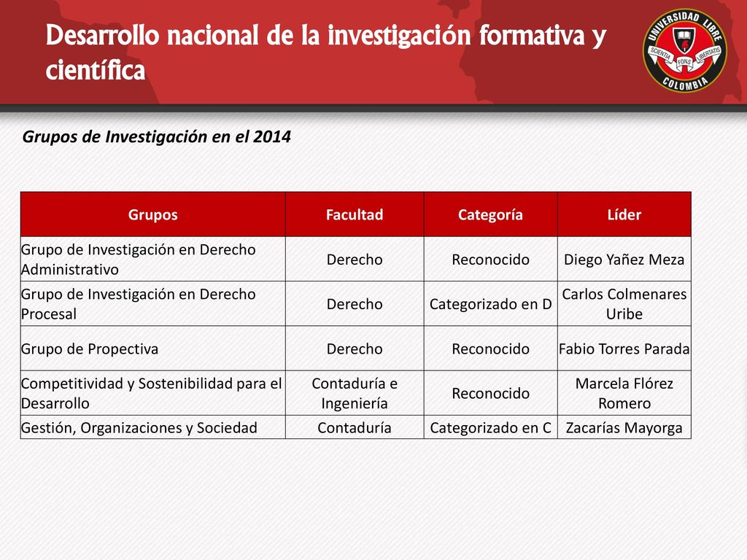
Task: Select leader 'Marcela Flórez Romero'
Action: [624, 393]
